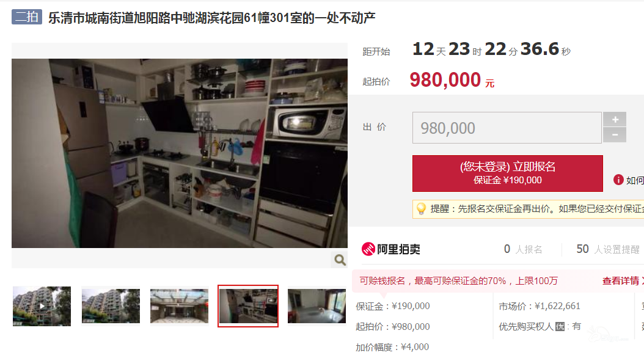Click the lightbulb reminder icon
The height and width of the screenshot is (358, 644).
point(421,208)
